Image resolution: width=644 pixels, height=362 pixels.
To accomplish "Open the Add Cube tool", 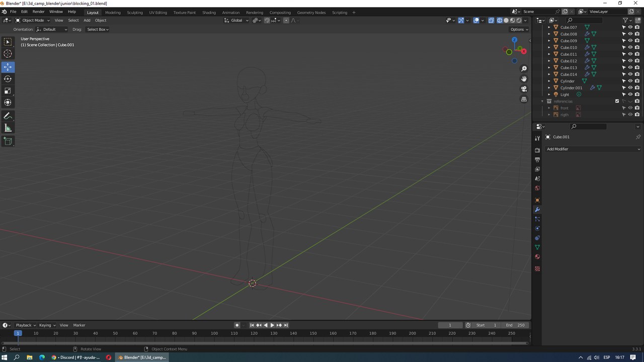I will tap(8, 141).
